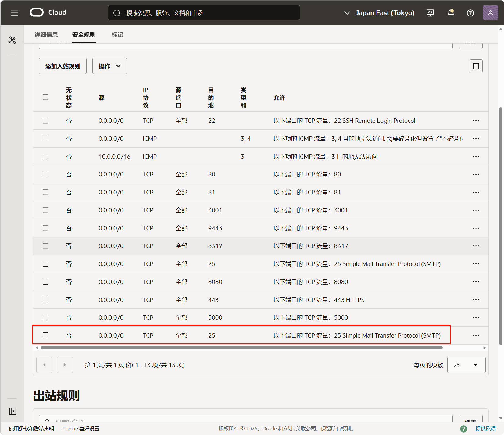Switch to the 标记 tab
The height and width of the screenshot is (435, 504).
click(x=117, y=35)
